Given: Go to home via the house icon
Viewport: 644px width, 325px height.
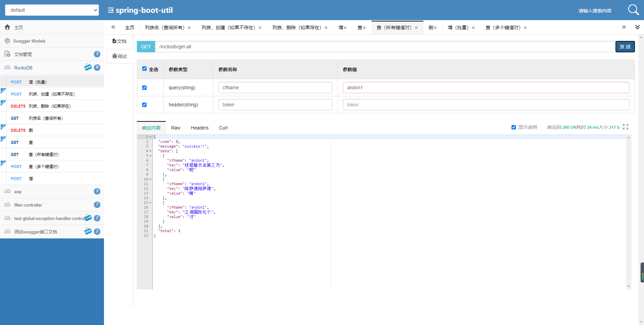Looking at the screenshot, I should pos(7,27).
